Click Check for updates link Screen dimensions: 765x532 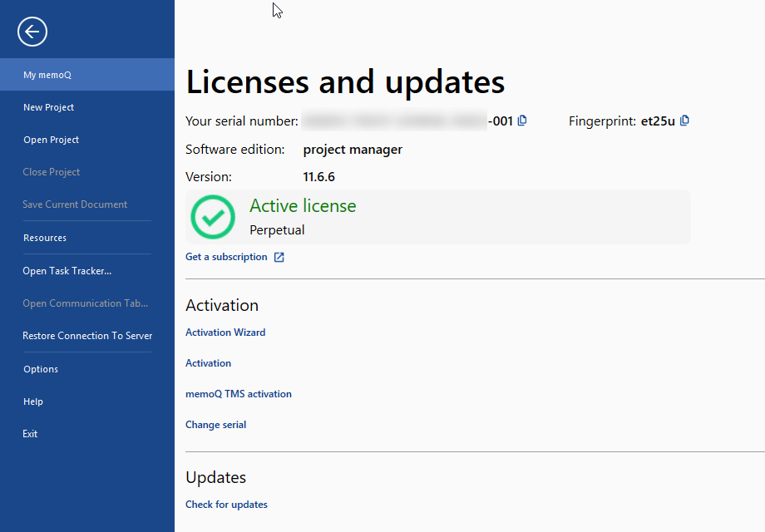point(226,505)
